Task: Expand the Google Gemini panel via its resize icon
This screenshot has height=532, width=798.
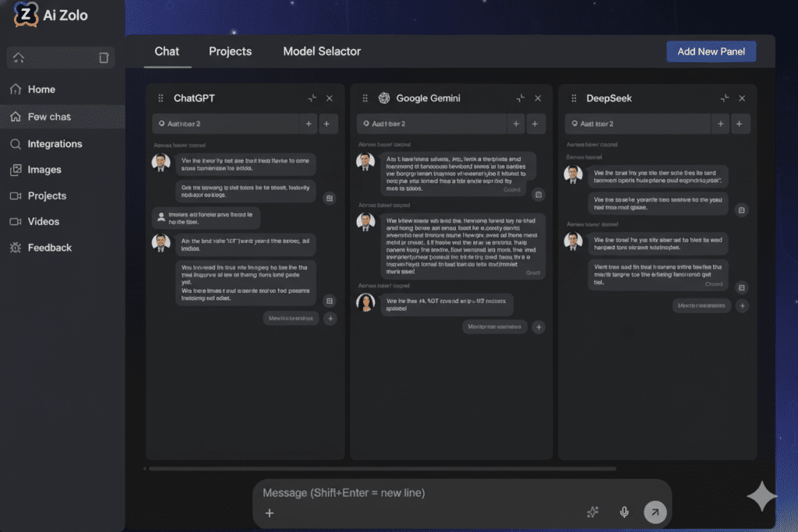Action: pos(520,98)
